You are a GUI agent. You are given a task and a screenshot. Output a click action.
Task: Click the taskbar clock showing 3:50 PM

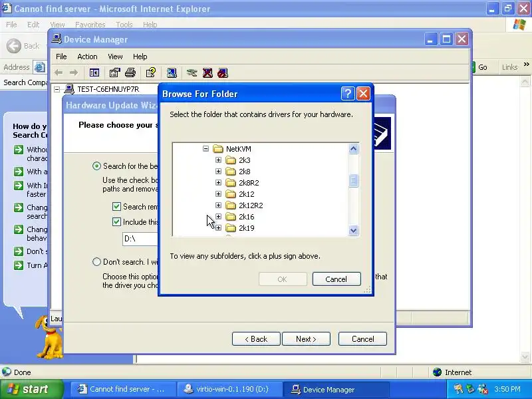coord(507,389)
